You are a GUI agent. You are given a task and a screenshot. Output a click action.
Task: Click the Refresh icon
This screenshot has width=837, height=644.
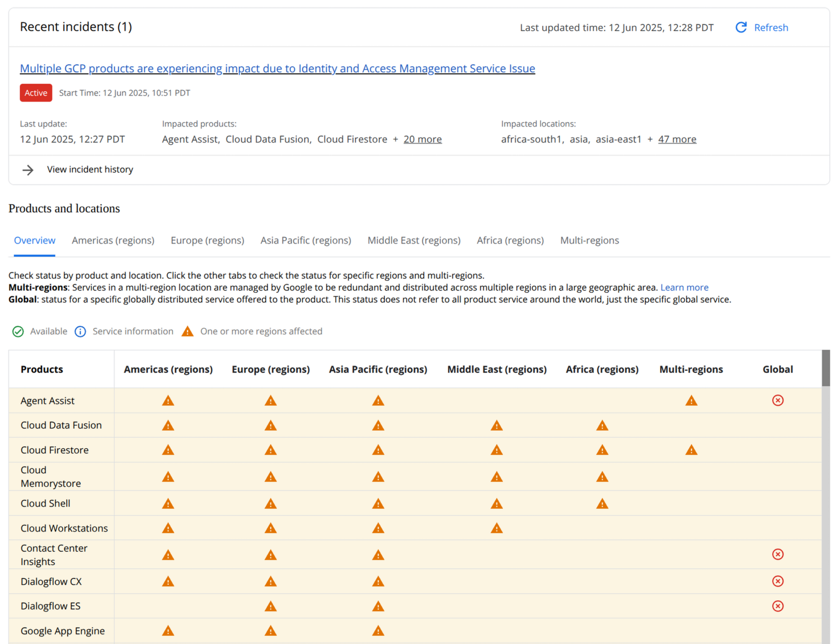pos(741,27)
